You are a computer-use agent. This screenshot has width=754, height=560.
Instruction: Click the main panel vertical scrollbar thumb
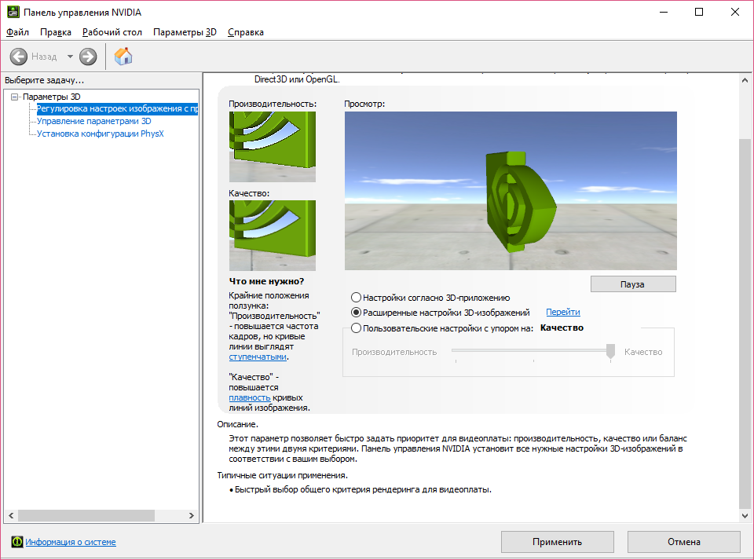tap(745, 323)
